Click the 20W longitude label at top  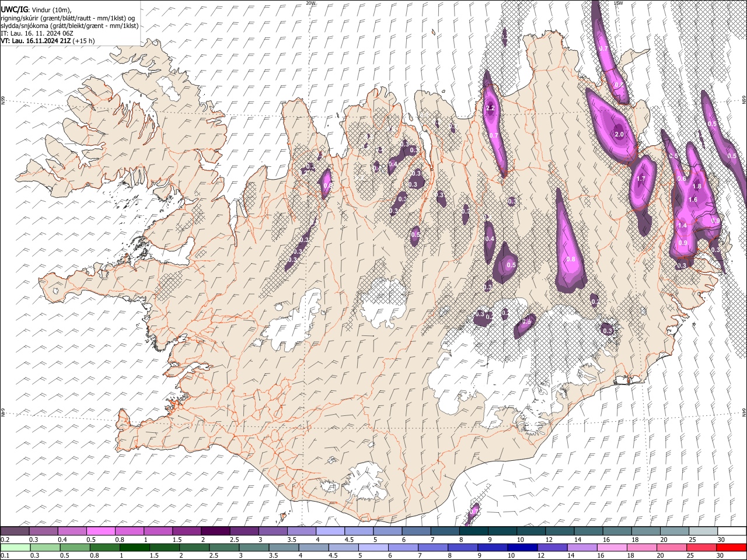(x=310, y=3)
